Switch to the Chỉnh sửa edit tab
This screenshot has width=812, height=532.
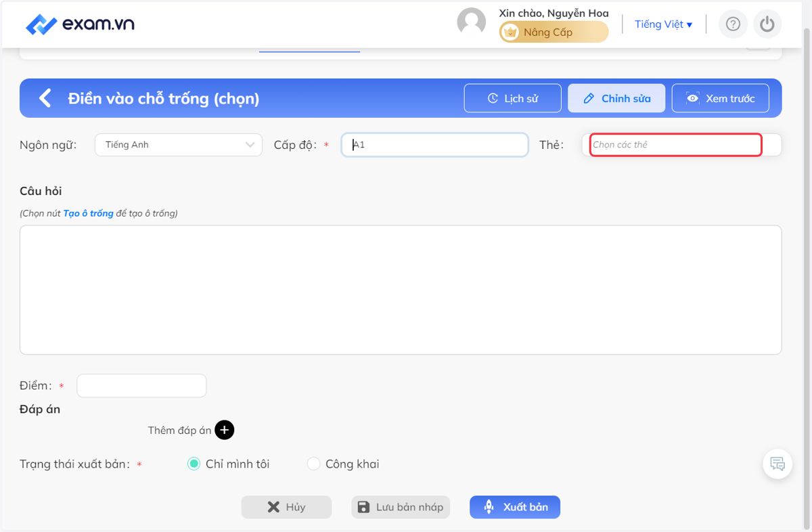coord(616,98)
